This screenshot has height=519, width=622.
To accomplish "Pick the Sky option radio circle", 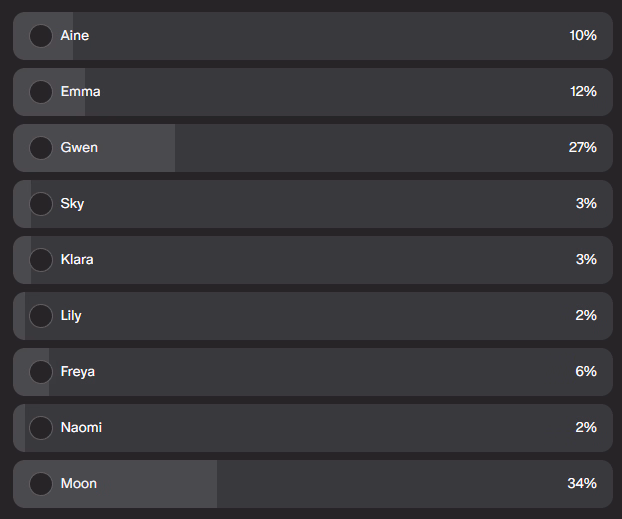I will pos(41,204).
